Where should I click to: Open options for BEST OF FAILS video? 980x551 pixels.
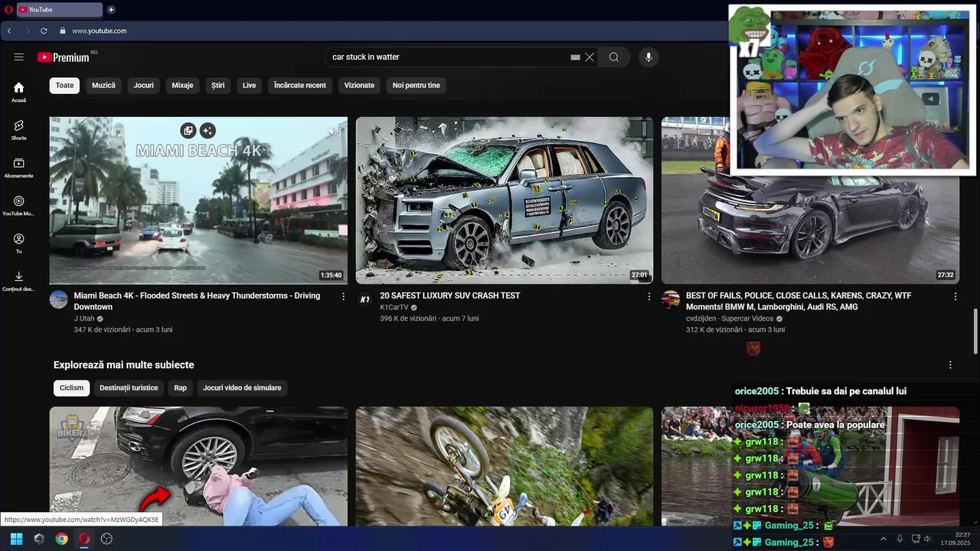[955, 296]
